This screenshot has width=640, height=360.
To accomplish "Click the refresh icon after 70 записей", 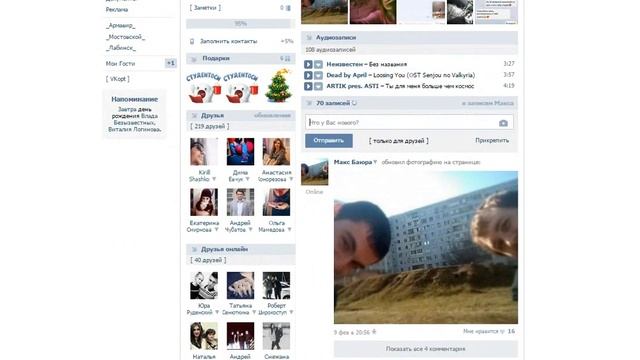I will [354, 103].
